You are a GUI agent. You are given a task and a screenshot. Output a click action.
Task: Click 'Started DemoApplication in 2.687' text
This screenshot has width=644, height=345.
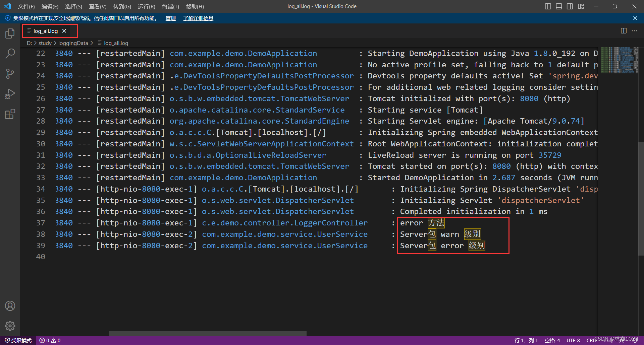(441, 178)
